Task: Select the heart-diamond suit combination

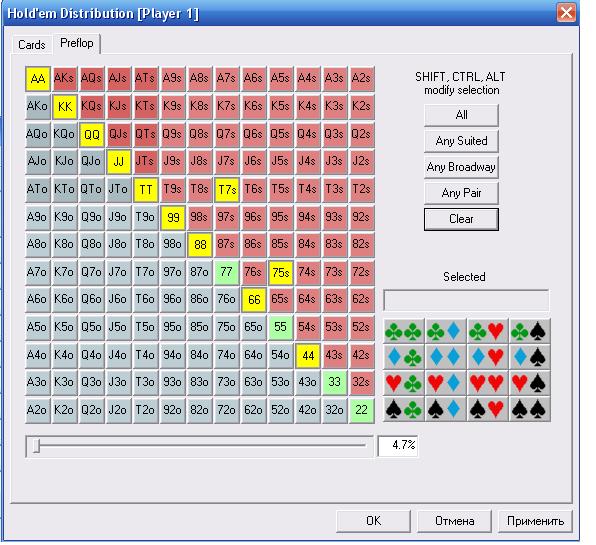Action: coord(445,383)
